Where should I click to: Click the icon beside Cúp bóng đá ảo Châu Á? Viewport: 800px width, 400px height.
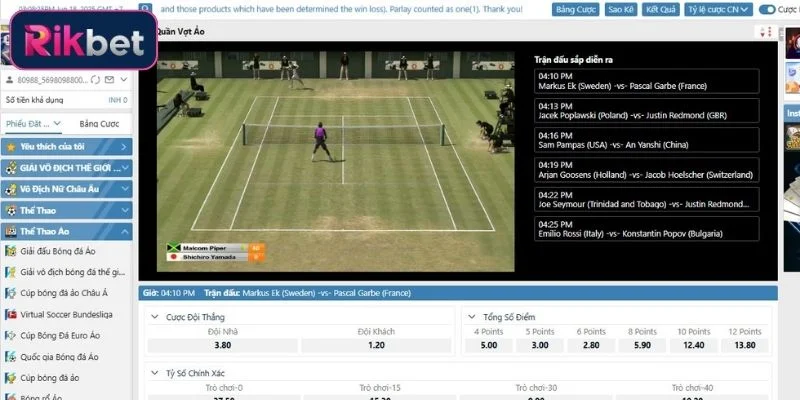10,292
